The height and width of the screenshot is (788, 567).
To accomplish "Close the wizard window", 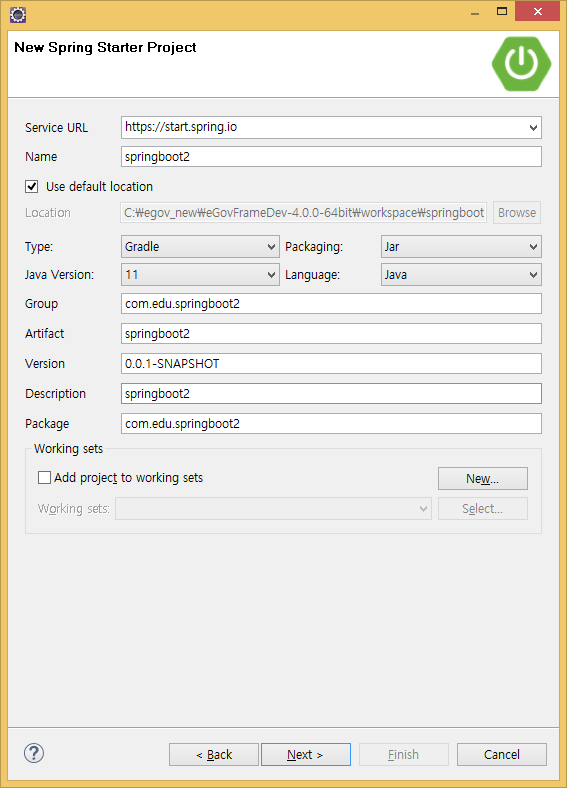I will pyautogui.click(x=537, y=12).
